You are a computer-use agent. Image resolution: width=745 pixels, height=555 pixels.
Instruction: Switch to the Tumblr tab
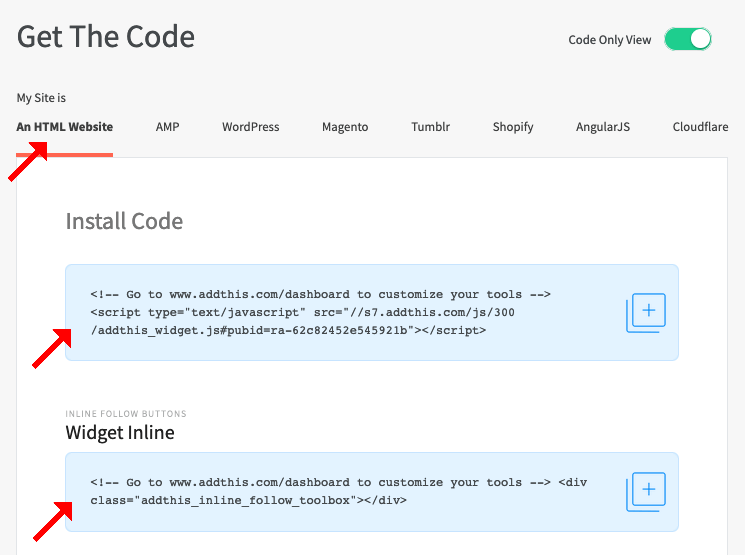click(x=430, y=127)
